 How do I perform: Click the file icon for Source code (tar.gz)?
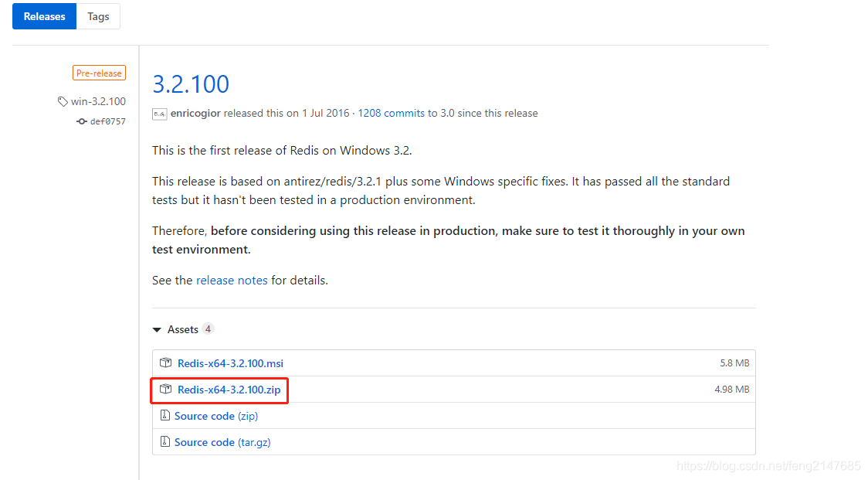pyautogui.click(x=165, y=441)
